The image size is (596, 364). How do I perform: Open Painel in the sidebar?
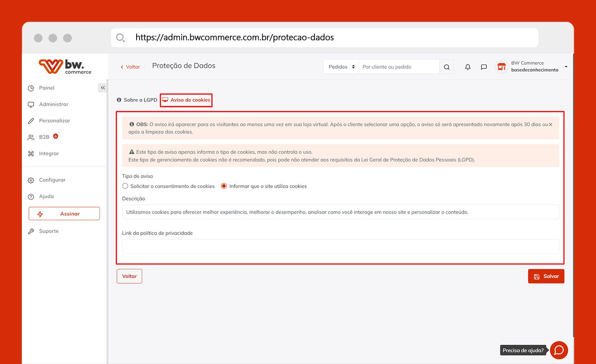pyautogui.click(x=47, y=88)
